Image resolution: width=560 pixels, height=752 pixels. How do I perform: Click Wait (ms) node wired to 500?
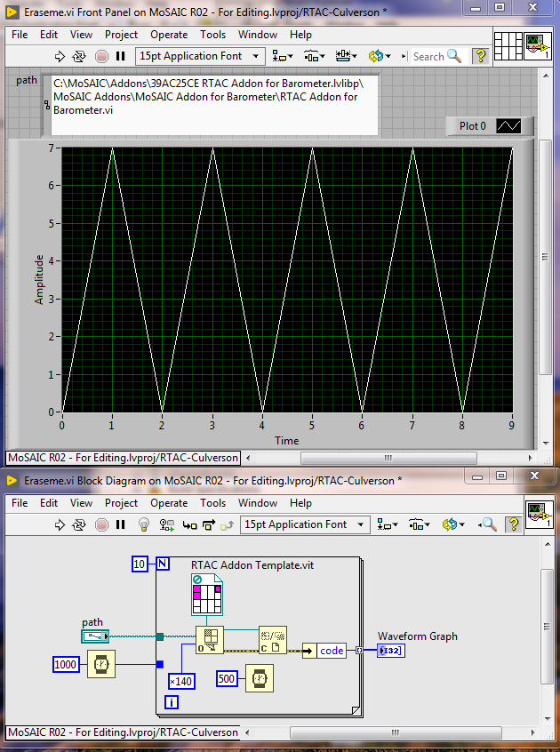260,678
